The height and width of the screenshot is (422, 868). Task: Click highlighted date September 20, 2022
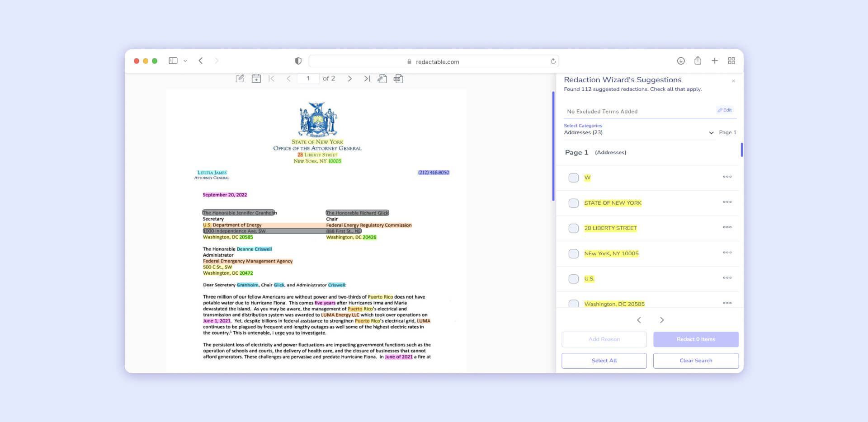[x=225, y=195]
